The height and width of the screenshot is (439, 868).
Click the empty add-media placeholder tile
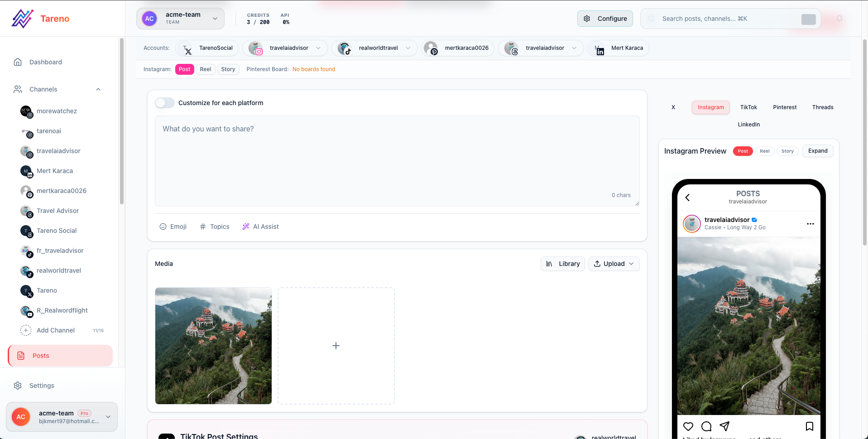pos(336,346)
